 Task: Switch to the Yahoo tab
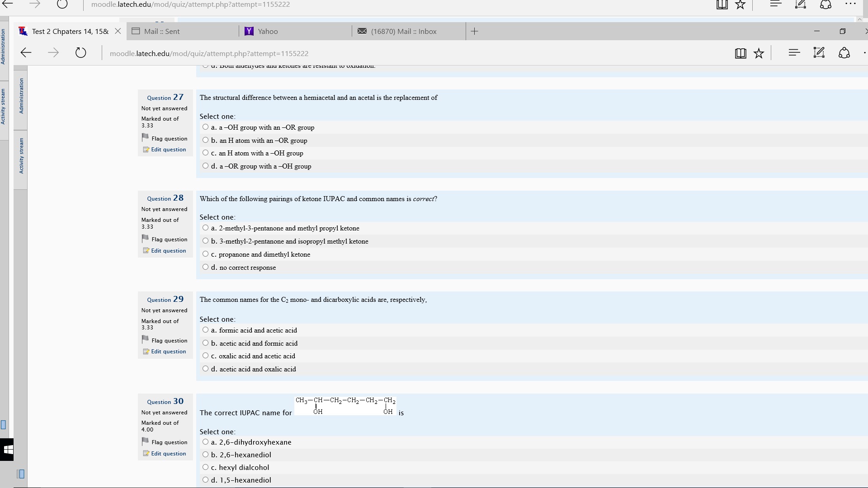tap(296, 31)
